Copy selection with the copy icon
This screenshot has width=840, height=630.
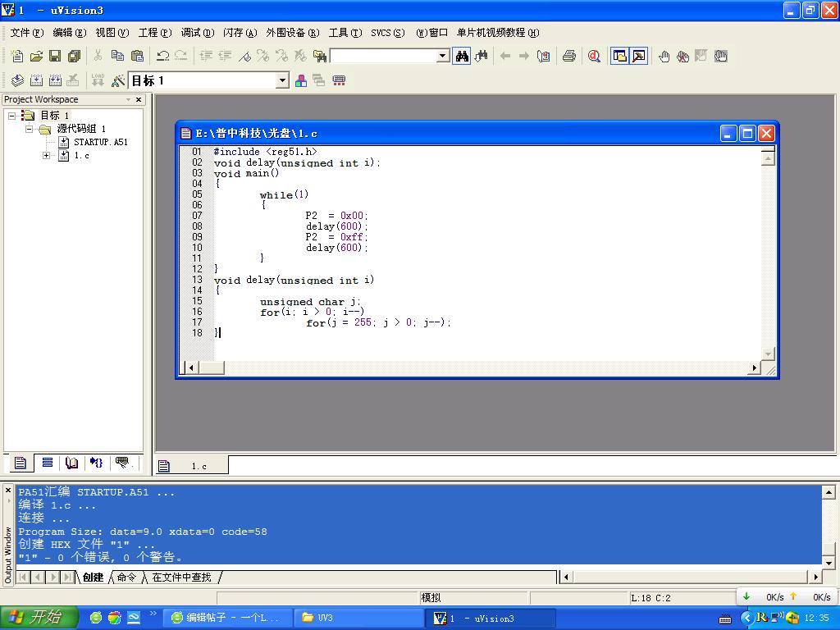coord(117,56)
